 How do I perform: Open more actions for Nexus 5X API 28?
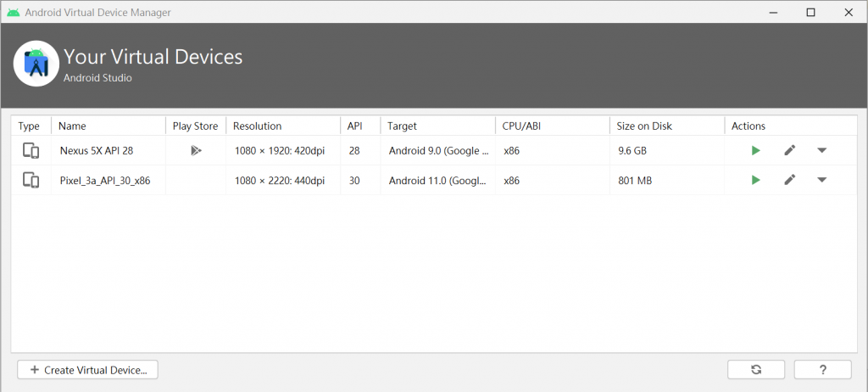(822, 150)
